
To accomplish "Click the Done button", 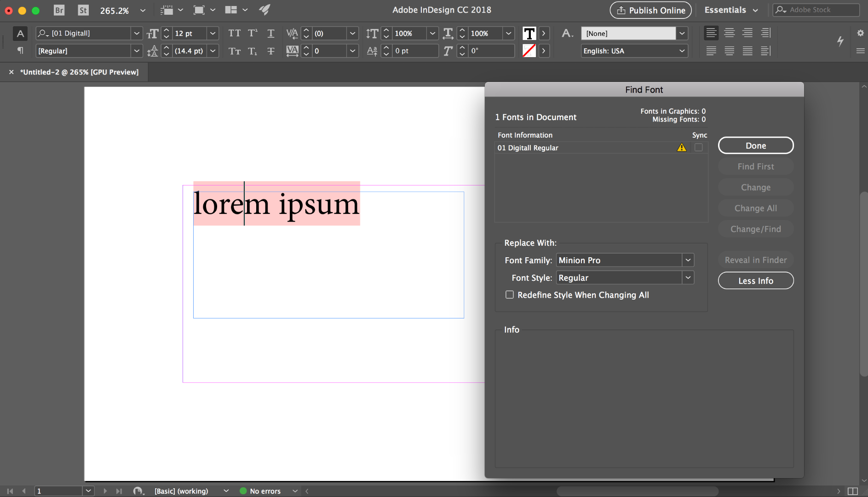I will point(755,146).
